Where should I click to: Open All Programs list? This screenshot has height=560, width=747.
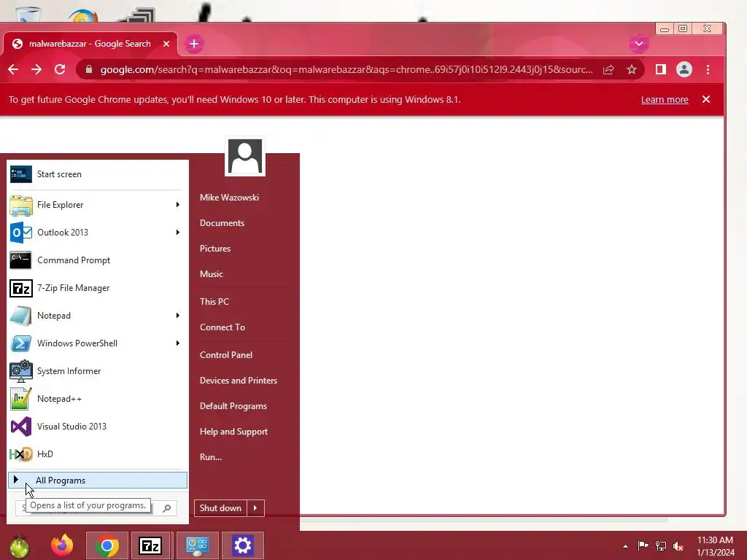pos(97,480)
